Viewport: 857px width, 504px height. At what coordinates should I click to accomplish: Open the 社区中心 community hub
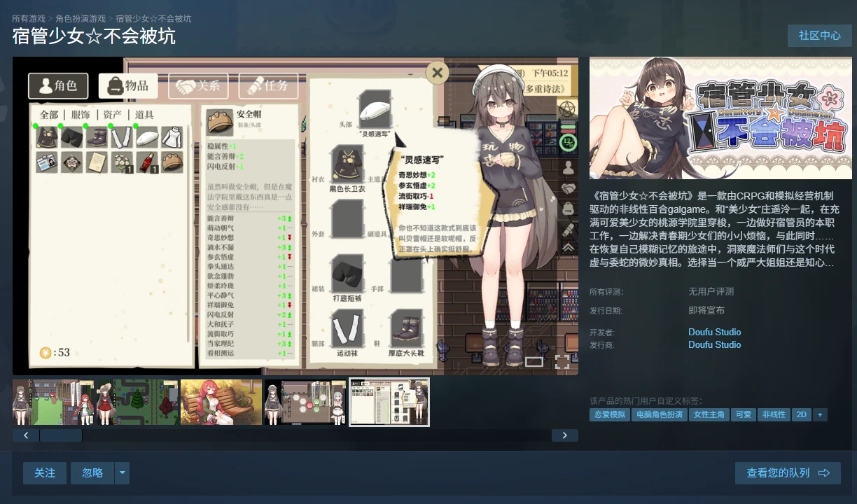[x=819, y=35]
